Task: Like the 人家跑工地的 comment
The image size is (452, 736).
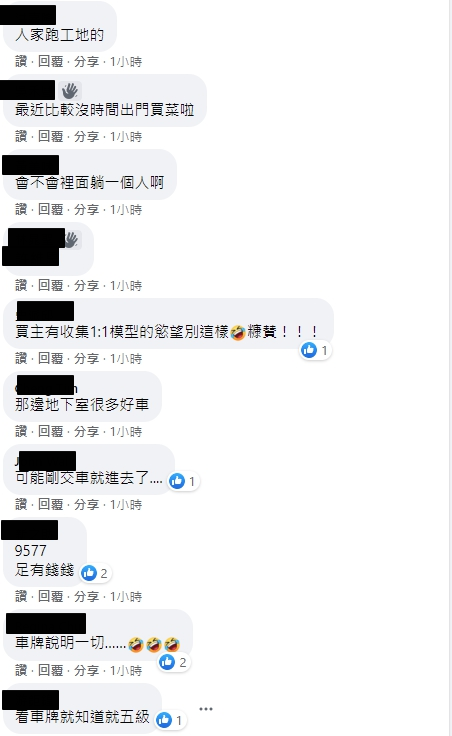Action: coord(21,61)
